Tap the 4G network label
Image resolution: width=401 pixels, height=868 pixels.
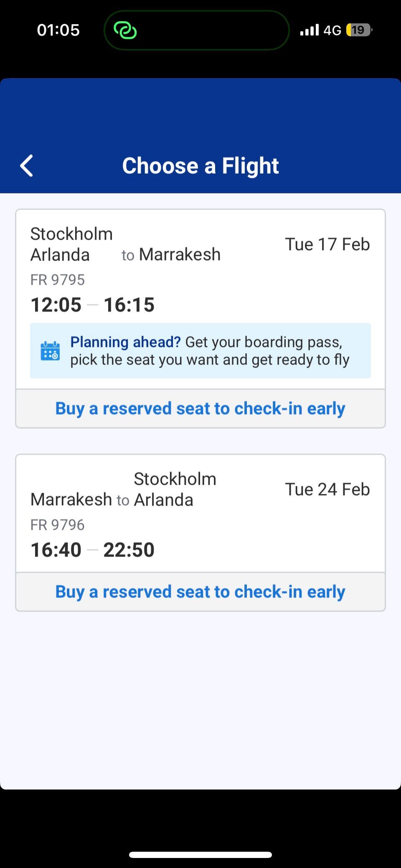point(332,30)
